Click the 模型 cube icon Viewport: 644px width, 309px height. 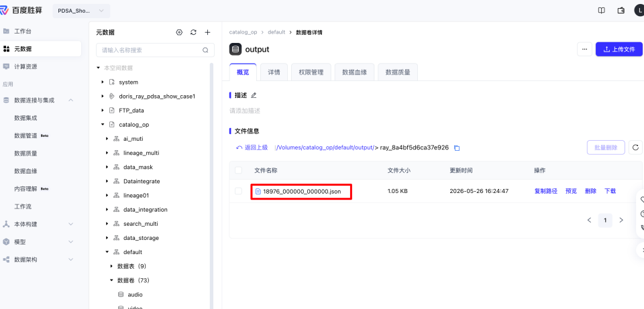(x=6, y=242)
